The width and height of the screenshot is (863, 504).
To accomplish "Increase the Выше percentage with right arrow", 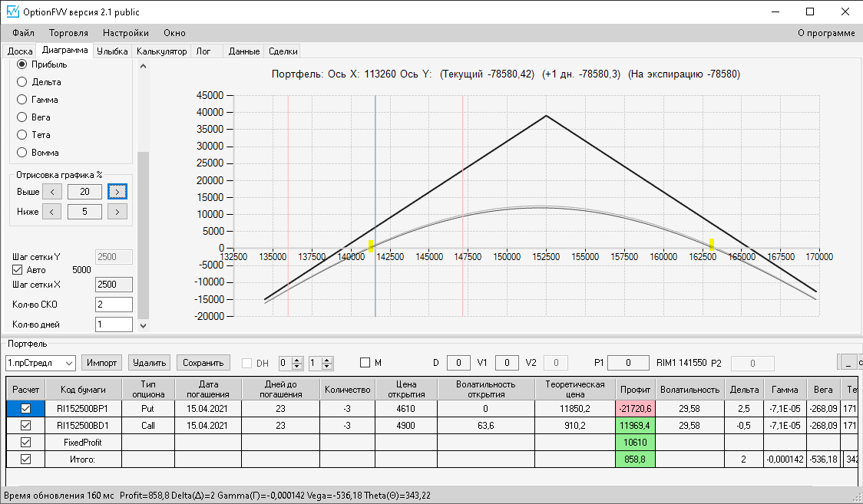I will [x=117, y=191].
